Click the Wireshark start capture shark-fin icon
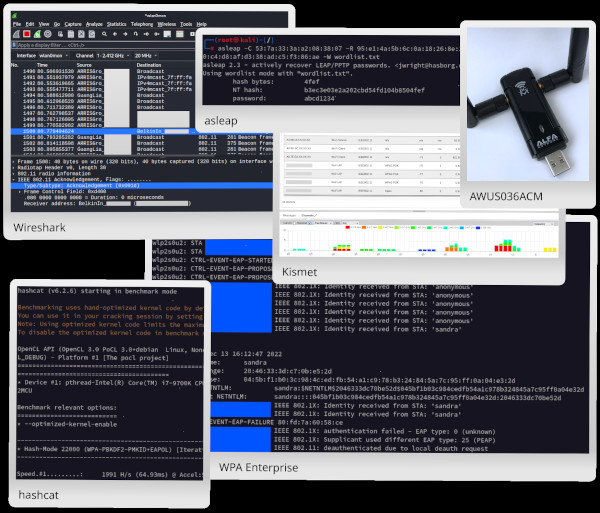 [16, 34]
